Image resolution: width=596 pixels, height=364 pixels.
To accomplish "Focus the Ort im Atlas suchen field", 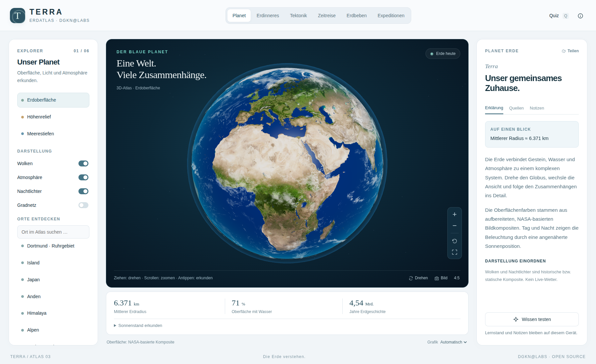I will point(53,232).
